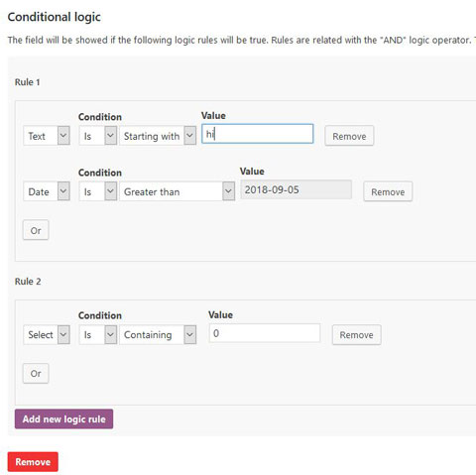
Task: Open the Text field type dropdown
Action: pyautogui.click(x=47, y=136)
